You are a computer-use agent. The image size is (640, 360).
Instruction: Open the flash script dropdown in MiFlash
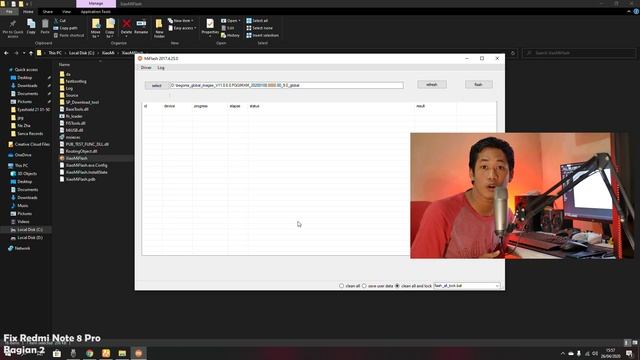click(x=497, y=286)
